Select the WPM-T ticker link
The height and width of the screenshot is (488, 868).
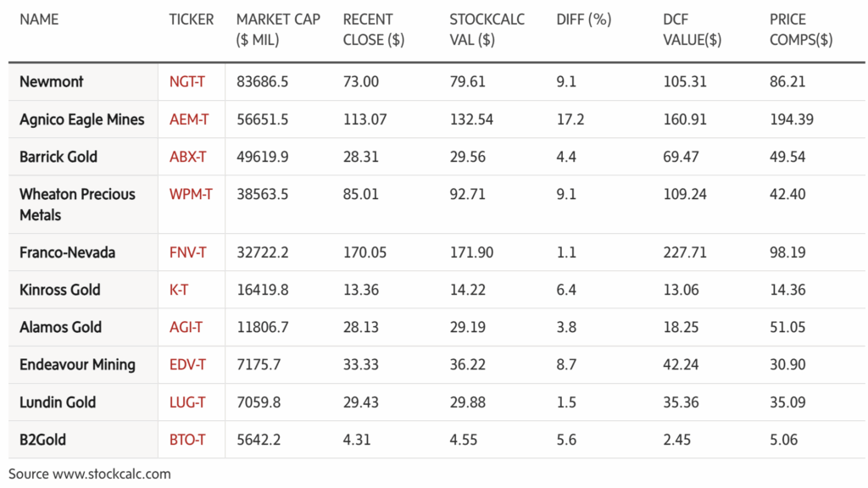(191, 194)
